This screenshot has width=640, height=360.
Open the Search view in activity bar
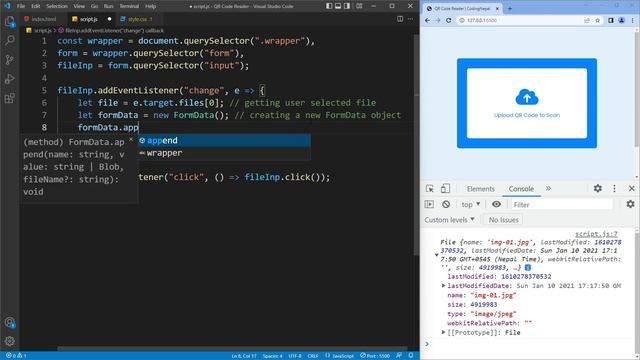9,40
